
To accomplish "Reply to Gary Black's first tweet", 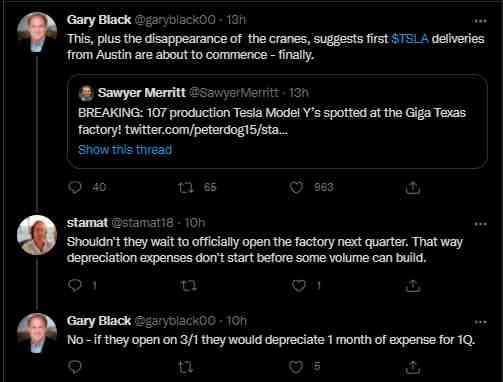I will pyautogui.click(x=75, y=187).
